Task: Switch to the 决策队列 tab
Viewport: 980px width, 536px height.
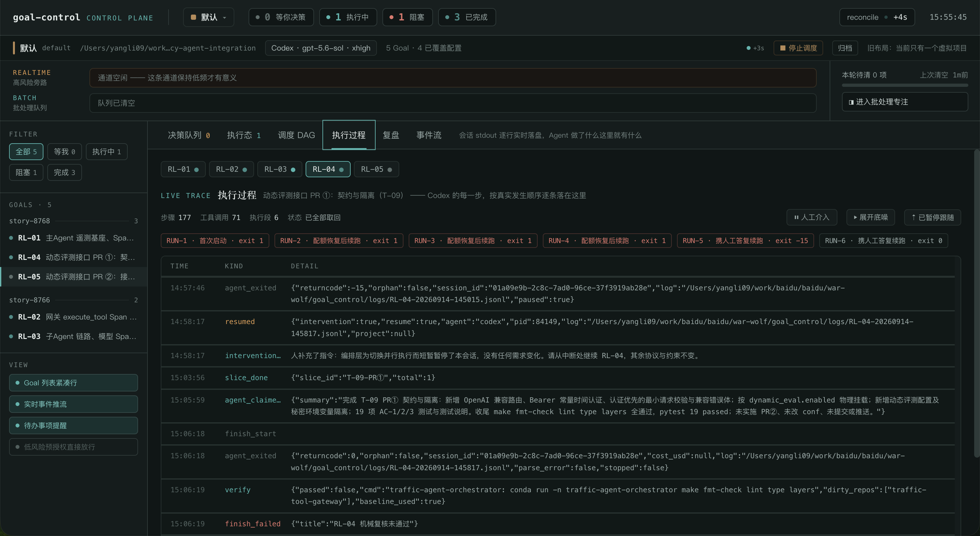Action: click(x=189, y=135)
